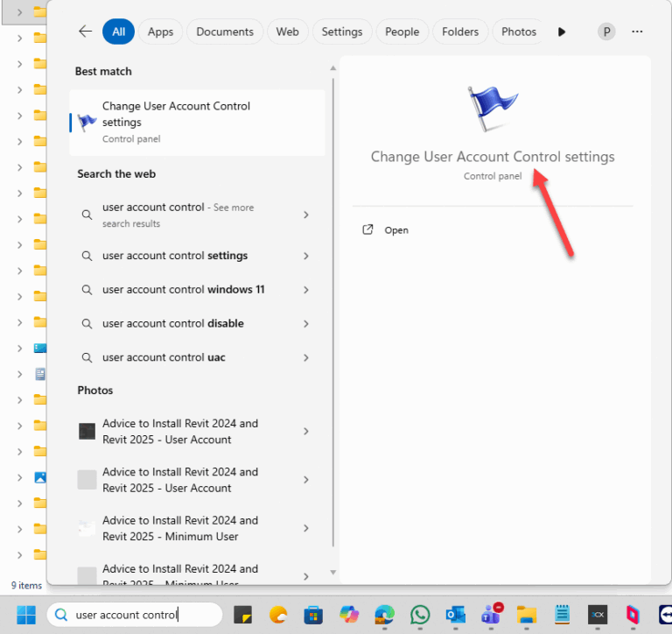
Task: Switch to the Apps filter tab
Action: (161, 32)
